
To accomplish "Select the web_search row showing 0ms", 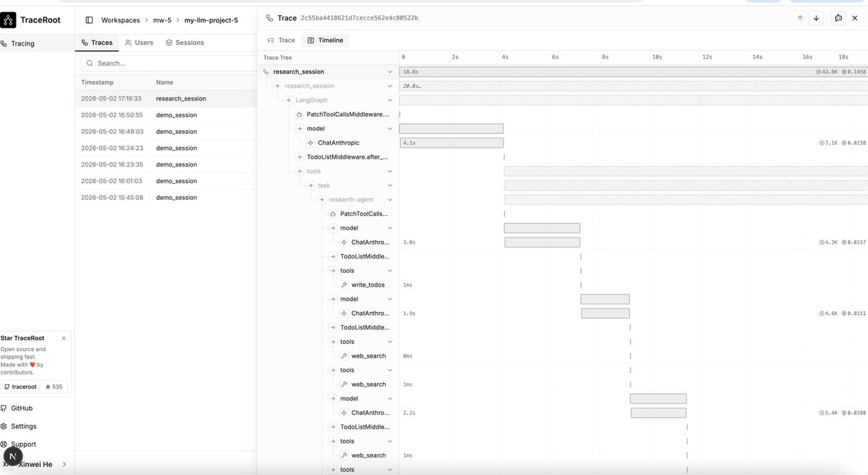I will click(x=367, y=356).
